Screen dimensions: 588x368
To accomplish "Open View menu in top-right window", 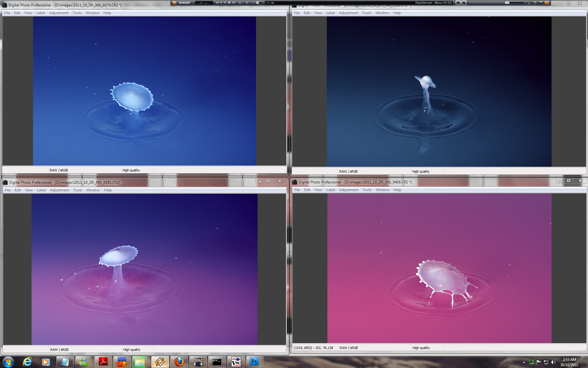I will 318,13.
